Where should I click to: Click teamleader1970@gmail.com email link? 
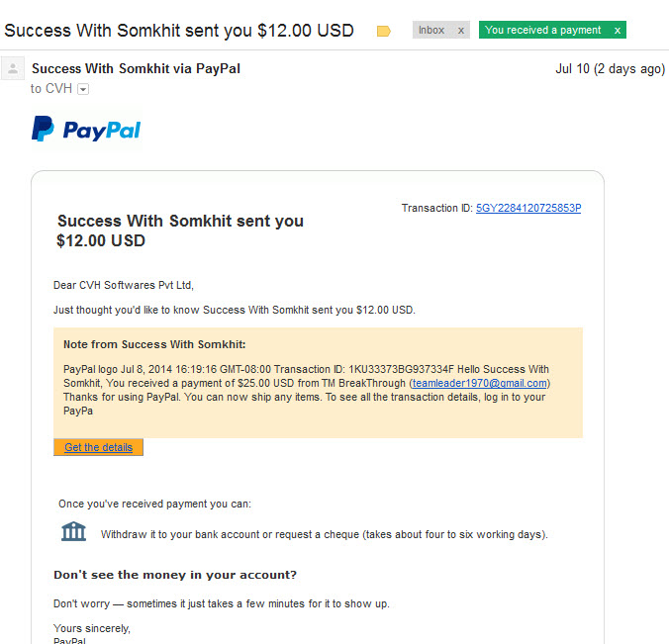pos(479,383)
